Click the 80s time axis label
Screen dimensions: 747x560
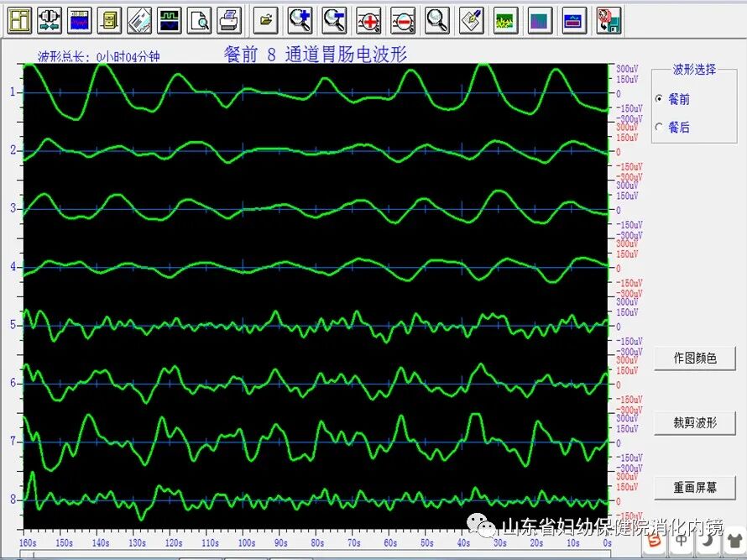pyautogui.click(x=317, y=543)
